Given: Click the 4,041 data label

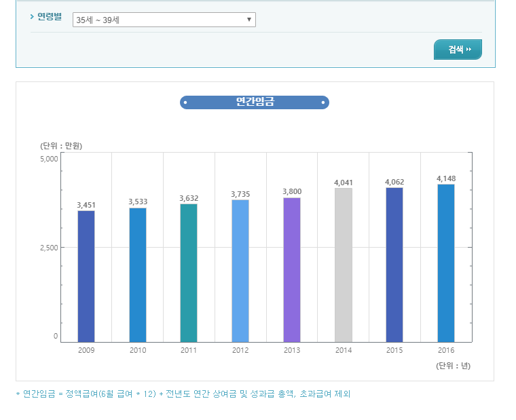Looking at the screenshot, I should click(344, 183).
